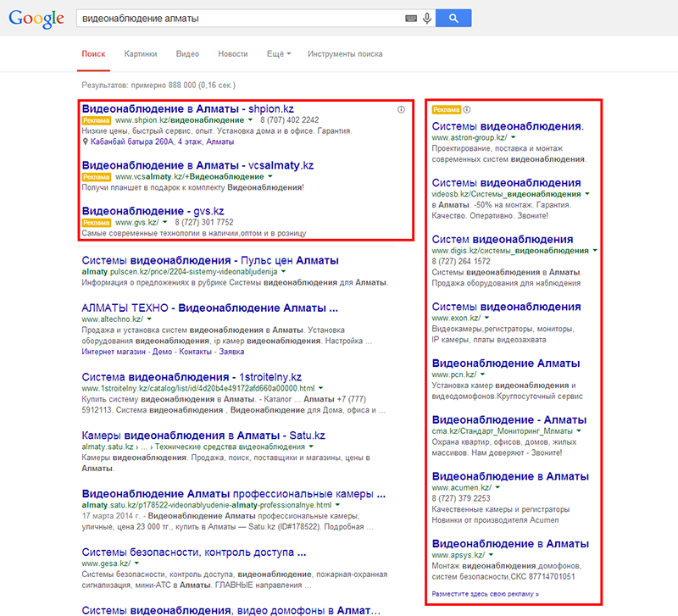The height and width of the screenshot is (616, 678).
Task: Open the Видеонаблюдение - Алматы cma.kz ad
Action: click(x=509, y=420)
